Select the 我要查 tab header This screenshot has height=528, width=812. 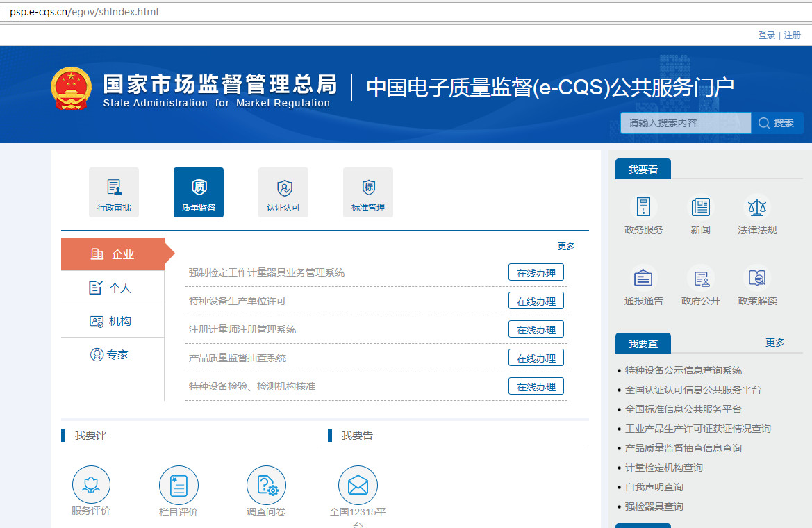tap(643, 343)
